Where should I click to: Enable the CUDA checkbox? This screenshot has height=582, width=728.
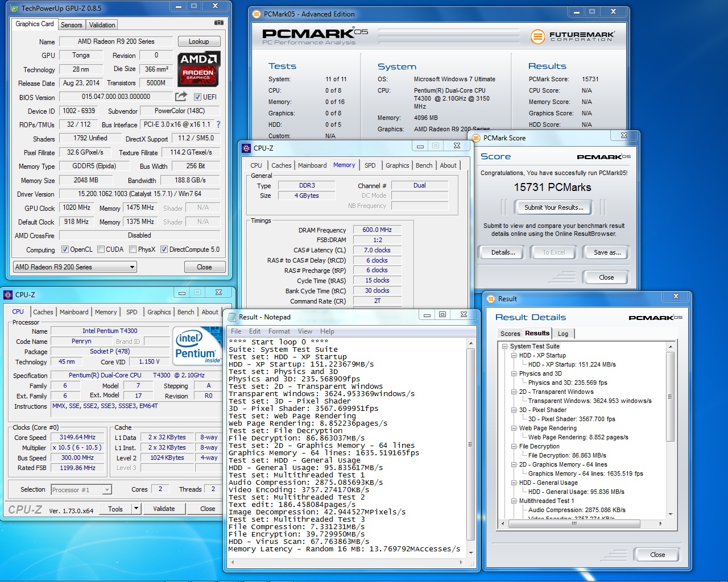[x=101, y=249]
